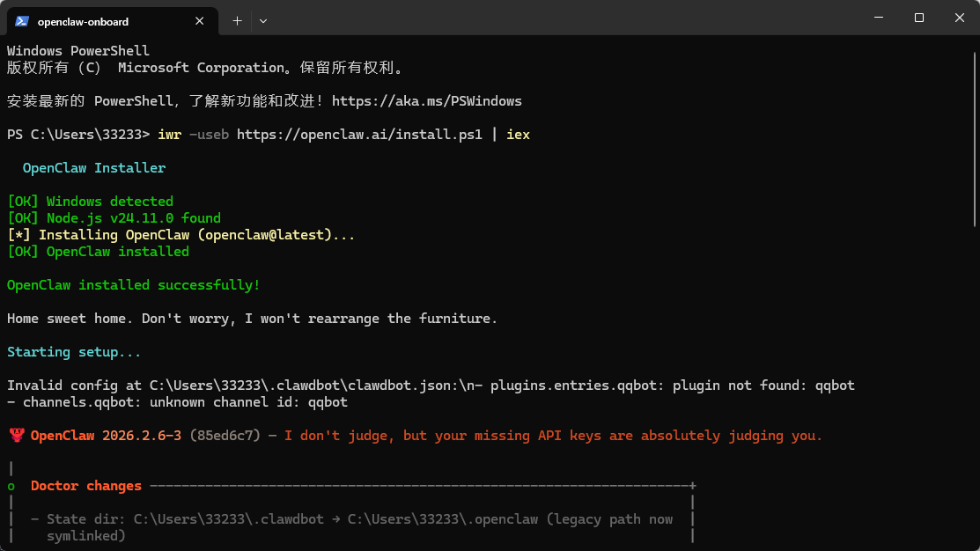Click the "Starting setup..." line
Viewport: 980px width, 551px height.
pyautogui.click(x=74, y=352)
